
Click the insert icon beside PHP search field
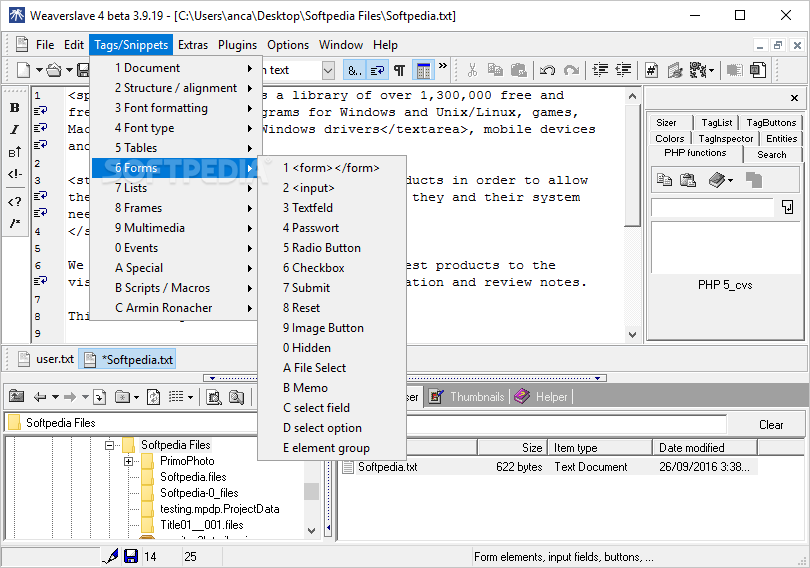click(x=787, y=207)
